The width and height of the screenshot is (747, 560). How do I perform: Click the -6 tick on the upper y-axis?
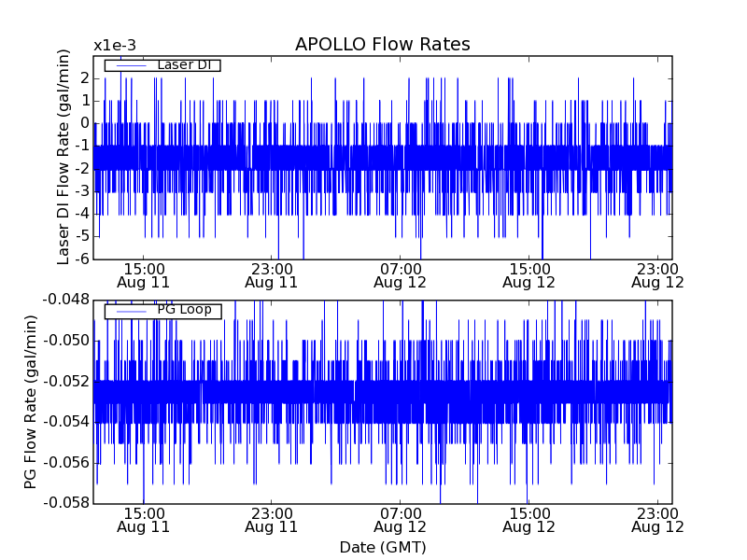(82, 259)
